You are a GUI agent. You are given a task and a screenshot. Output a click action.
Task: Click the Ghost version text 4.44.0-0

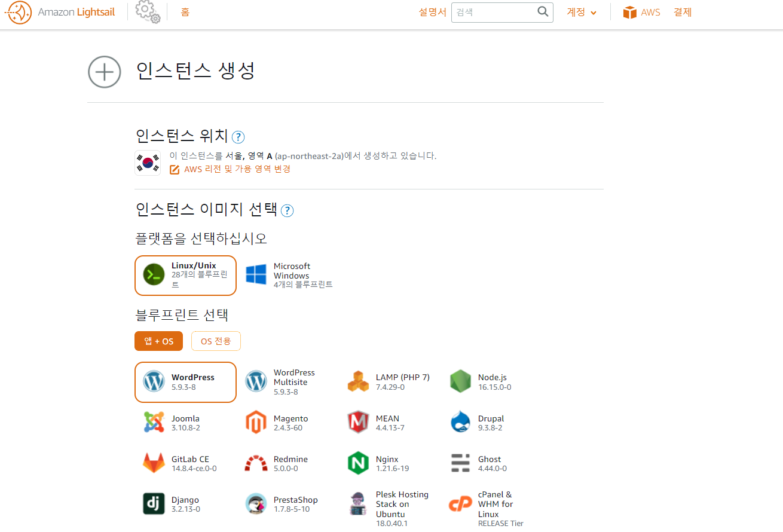click(x=493, y=469)
